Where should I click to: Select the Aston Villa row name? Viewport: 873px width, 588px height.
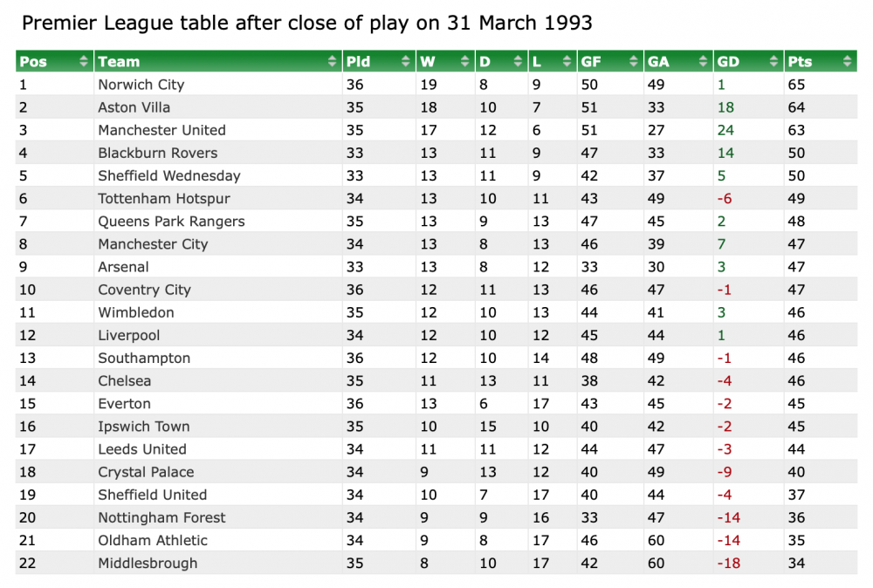click(x=134, y=107)
